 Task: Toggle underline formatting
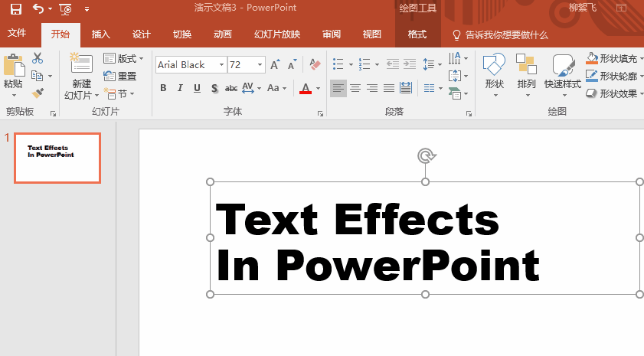point(197,88)
